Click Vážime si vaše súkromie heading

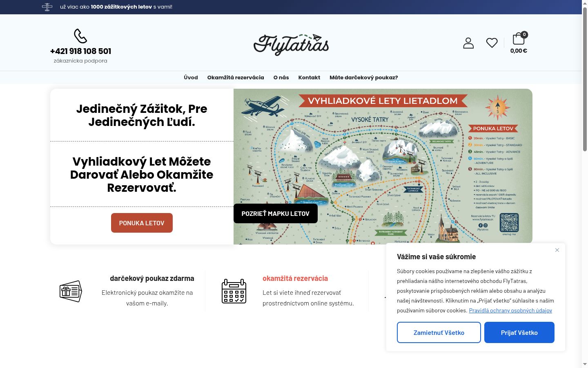click(436, 257)
